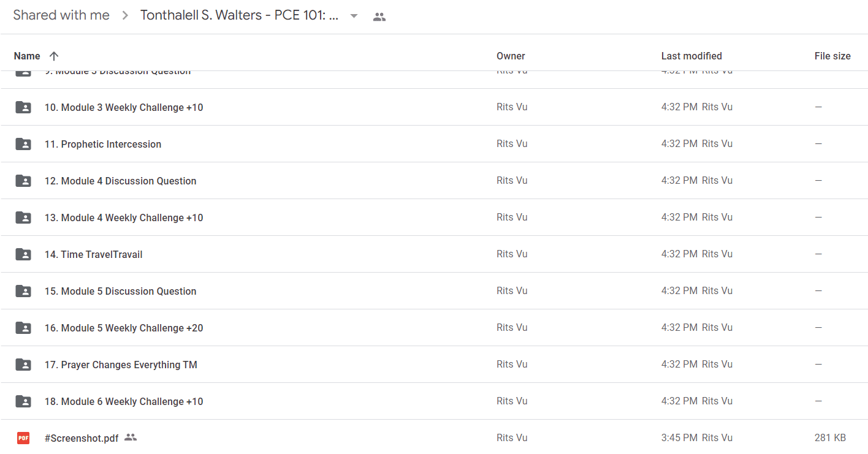The height and width of the screenshot is (454, 868).
Task: Click the PDF icon of #Screenshot.pdf
Action: point(23,438)
